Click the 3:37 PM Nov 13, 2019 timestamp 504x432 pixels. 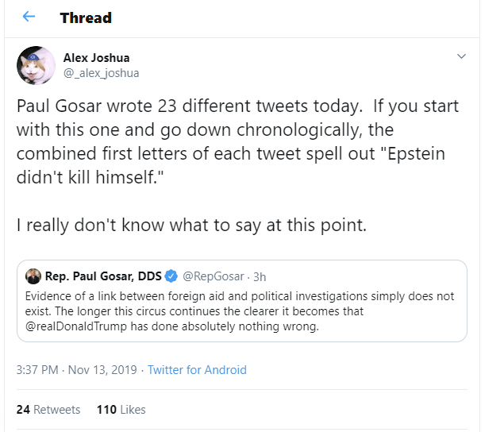[78, 370]
